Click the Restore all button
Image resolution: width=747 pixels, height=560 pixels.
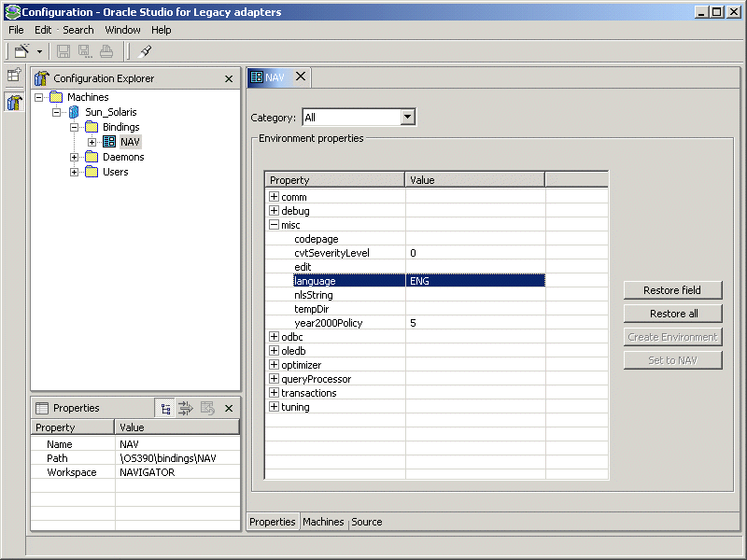[x=672, y=314]
